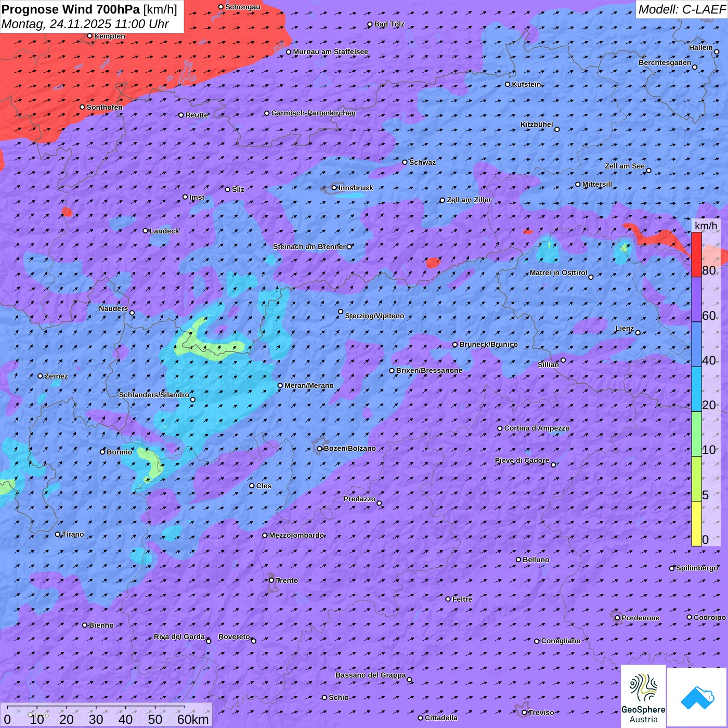Viewport: 728px width, 728px height.
Task: Click the Rovereto city label
Action: [x=234, y=636]
